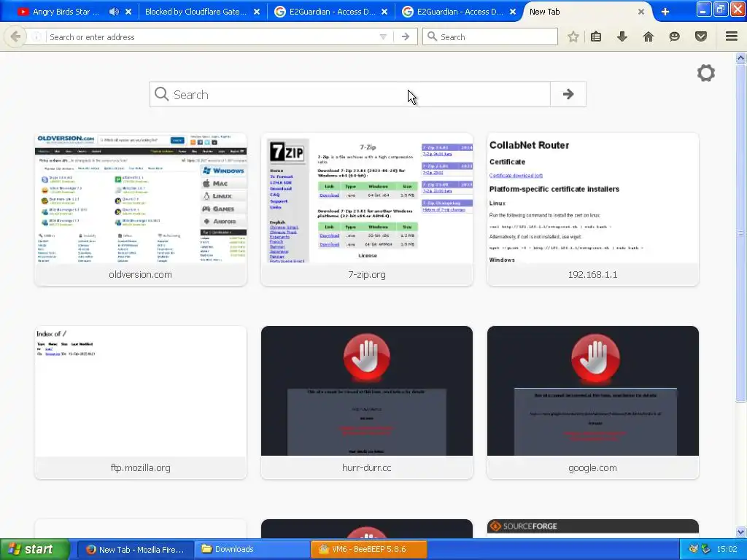
Task: Go to Home page icon
Action: pos(649,36)
